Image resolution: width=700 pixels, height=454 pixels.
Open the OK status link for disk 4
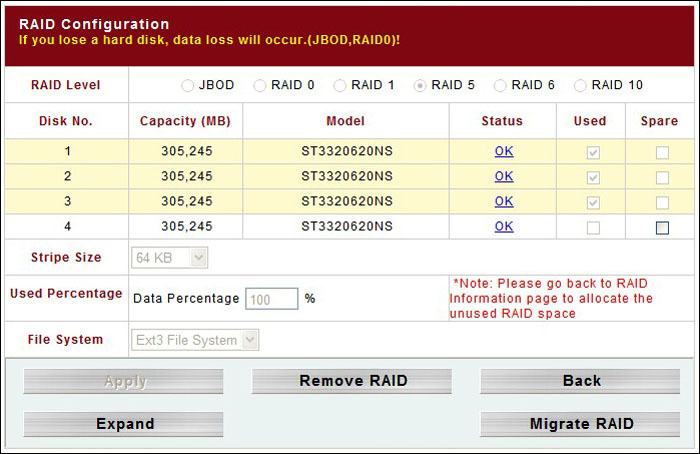coord(504,226)
